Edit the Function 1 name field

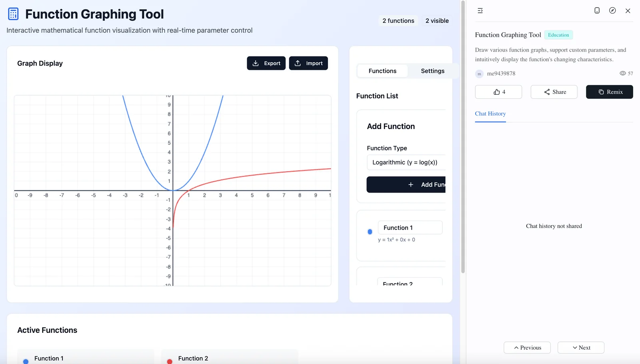point(410,228)
